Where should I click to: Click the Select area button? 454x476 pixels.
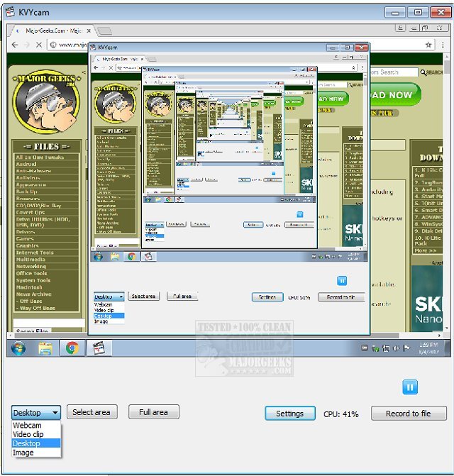point(92,412)
